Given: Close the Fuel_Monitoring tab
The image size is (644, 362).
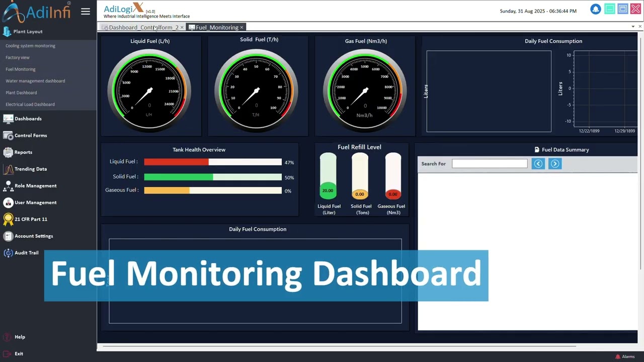Looking at the screenshot, I should tap(242, 27).
